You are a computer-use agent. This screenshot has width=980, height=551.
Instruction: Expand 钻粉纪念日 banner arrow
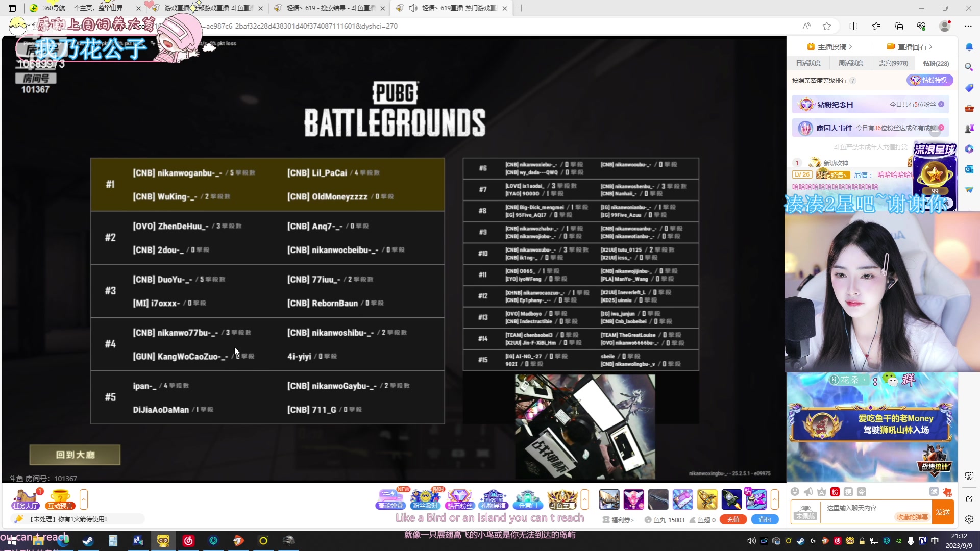point(941,104)
